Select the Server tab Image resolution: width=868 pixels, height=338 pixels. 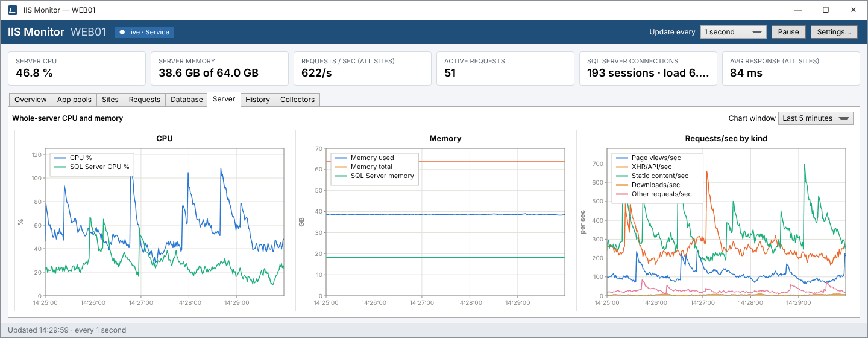point(224,99)
